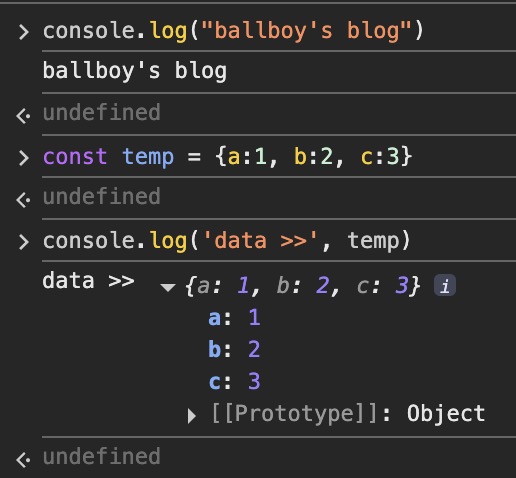Collapse the expanded {a: 1, b: 2, c: 3} object
The height and width of the screenshot is (478, 516).
(168, 287)
